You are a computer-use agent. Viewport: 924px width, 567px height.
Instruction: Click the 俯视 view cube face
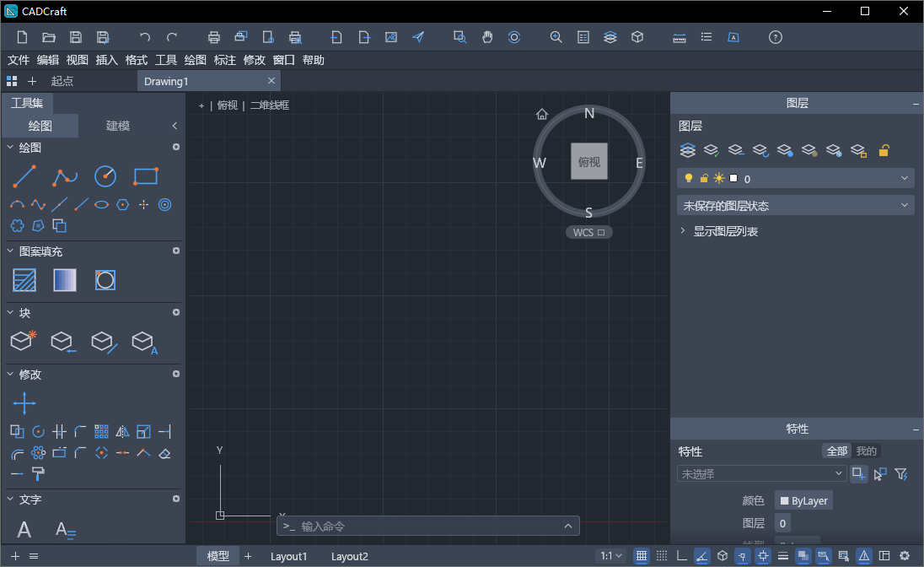(x=588, y=162)
